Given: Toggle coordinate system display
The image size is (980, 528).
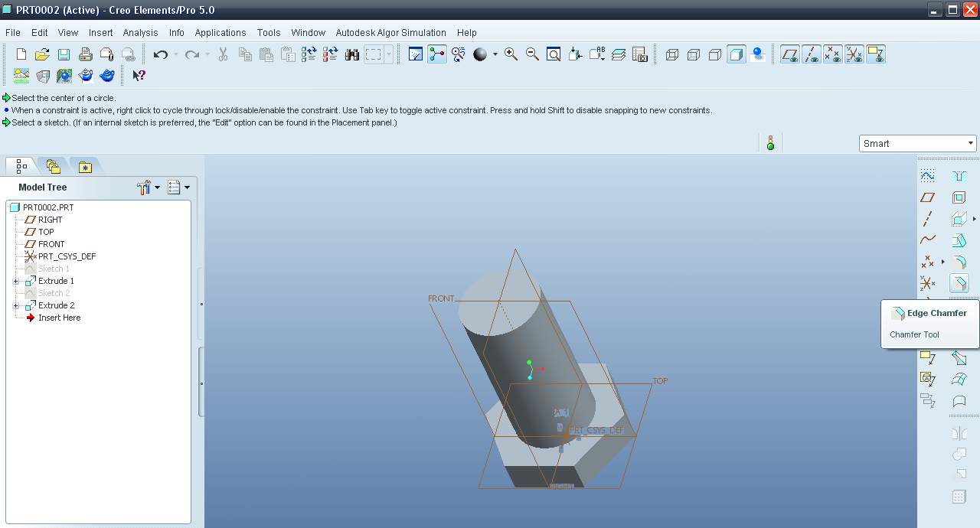Looking at the screenshot, I should (x=854, y=54).
